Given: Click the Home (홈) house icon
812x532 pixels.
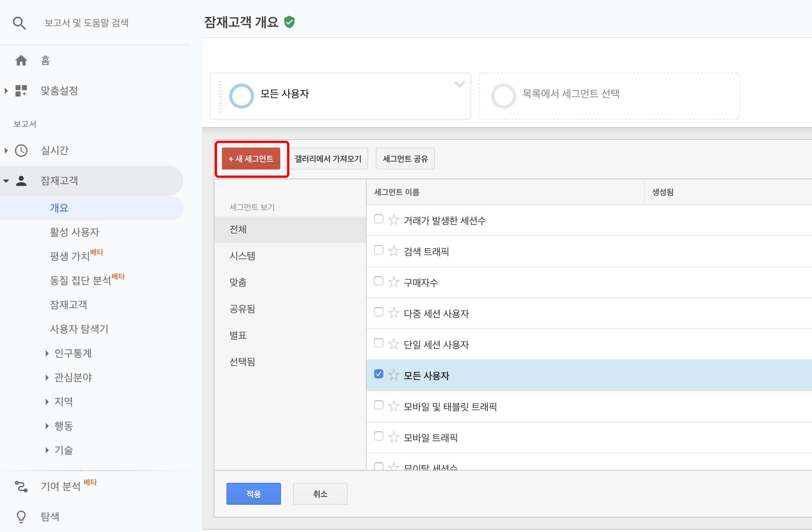Looking at the screenshot, I should tap(21, 61).
